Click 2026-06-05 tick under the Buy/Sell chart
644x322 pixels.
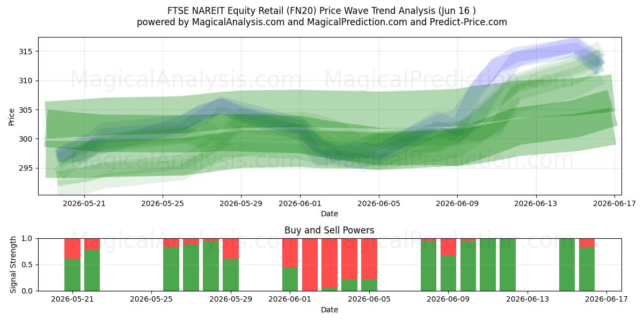369,299
